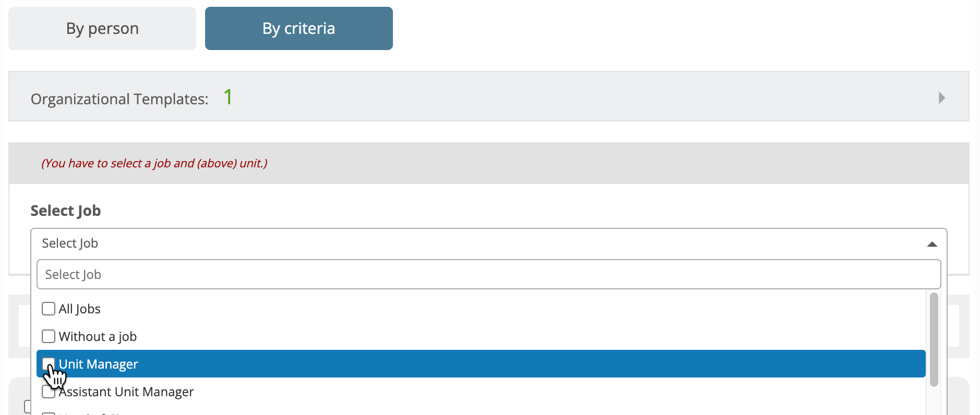Image resolution: width=980 pixels, height=415 pixels.
Task: Tick the All Jobs checkbox
Action: click(49, 309)
